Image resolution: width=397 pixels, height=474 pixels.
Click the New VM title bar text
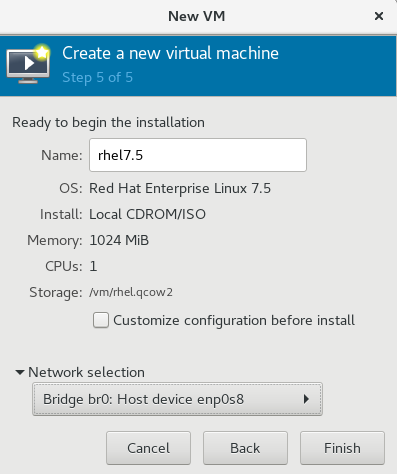coord(197,16)
